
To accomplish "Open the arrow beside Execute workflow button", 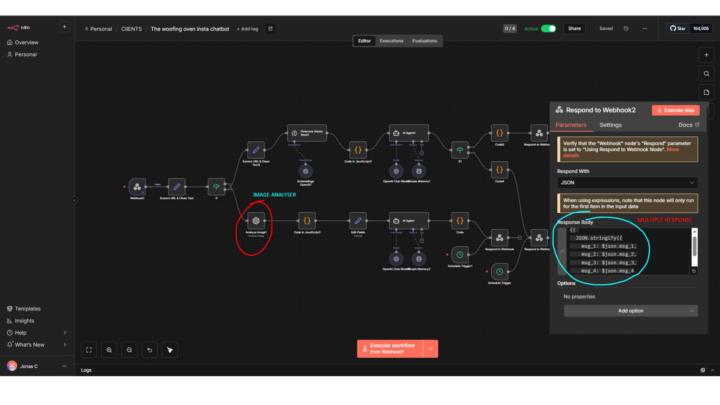I will (430, 349).
